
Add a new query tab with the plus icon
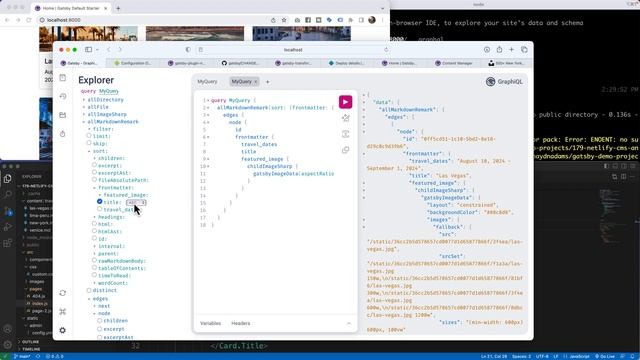268,82
